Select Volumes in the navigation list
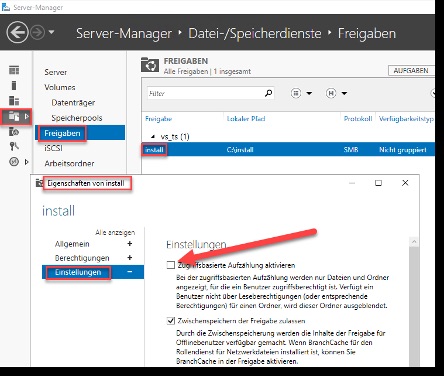Screen dimensions: 444x376 (x=60, y=87)
